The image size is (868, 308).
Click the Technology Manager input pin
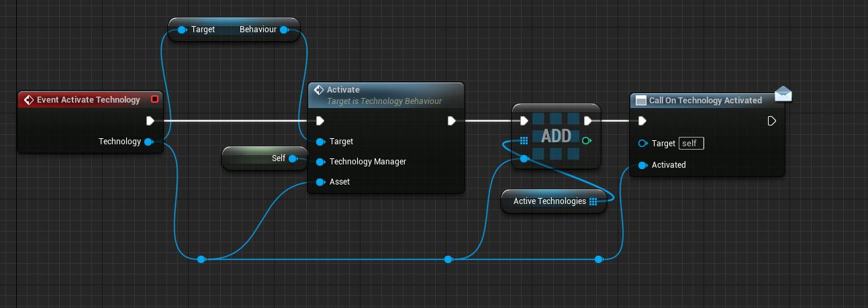(x=320, y=162)
